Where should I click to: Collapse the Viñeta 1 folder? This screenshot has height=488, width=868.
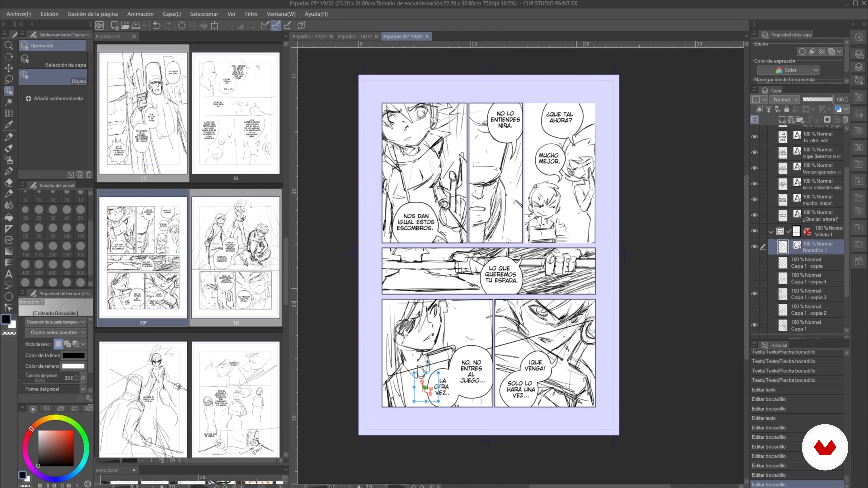pos(771,232)
